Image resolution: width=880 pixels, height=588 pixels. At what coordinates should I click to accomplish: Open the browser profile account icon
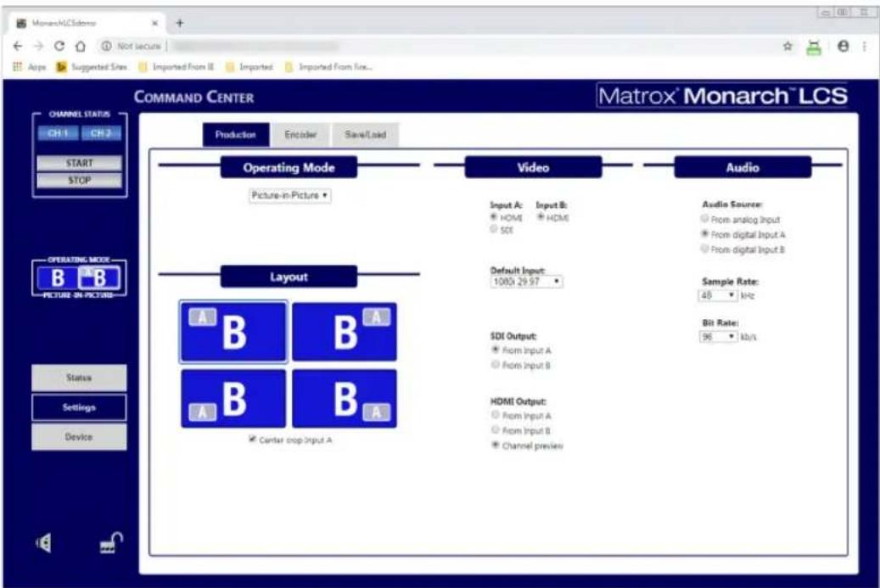(843, 46)
